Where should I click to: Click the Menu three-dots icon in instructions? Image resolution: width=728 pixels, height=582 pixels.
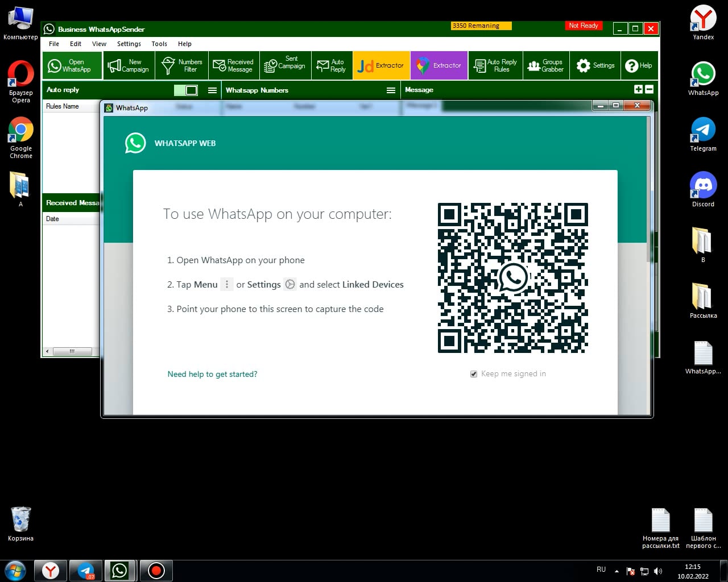(227, 284)
